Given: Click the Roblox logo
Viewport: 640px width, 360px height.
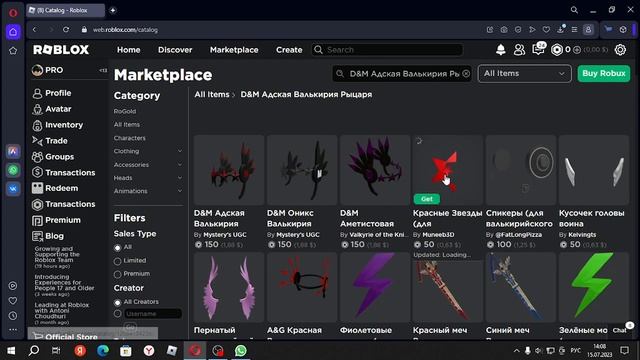Looking at the screenshot, I should (x=61, y=50).
